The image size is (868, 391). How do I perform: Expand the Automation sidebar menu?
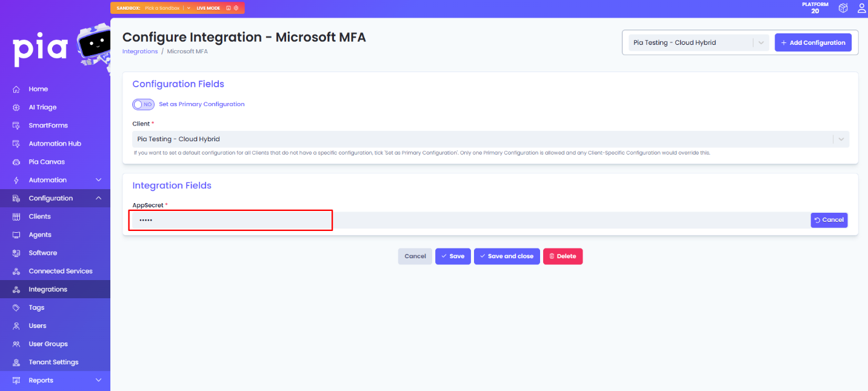pos(98,180)
